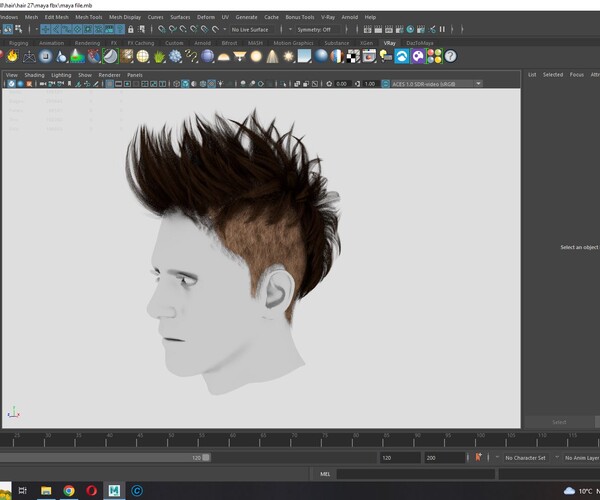600x500 pixels.
Task: Click the No Live Surface field
Action: point(250,29)
